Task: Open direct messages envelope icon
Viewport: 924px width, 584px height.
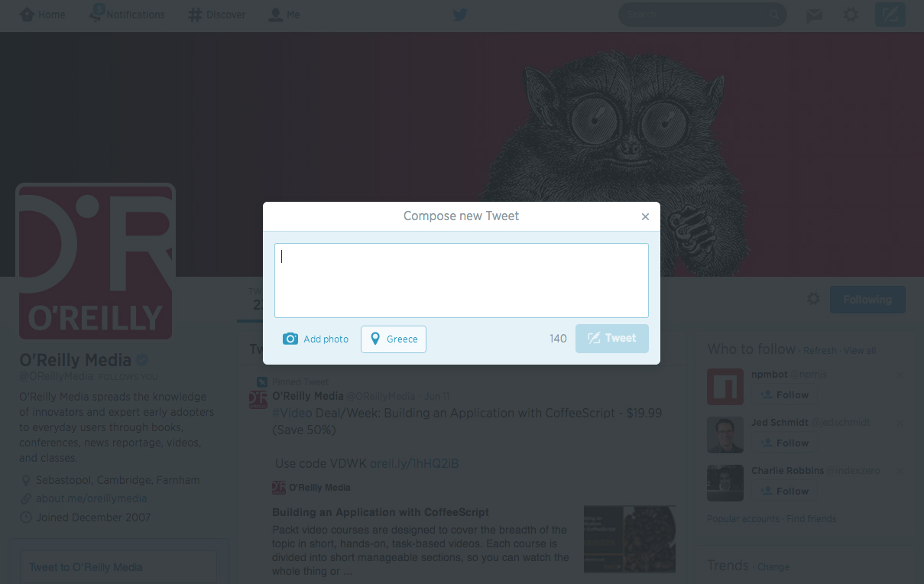Action: point(815,15)
